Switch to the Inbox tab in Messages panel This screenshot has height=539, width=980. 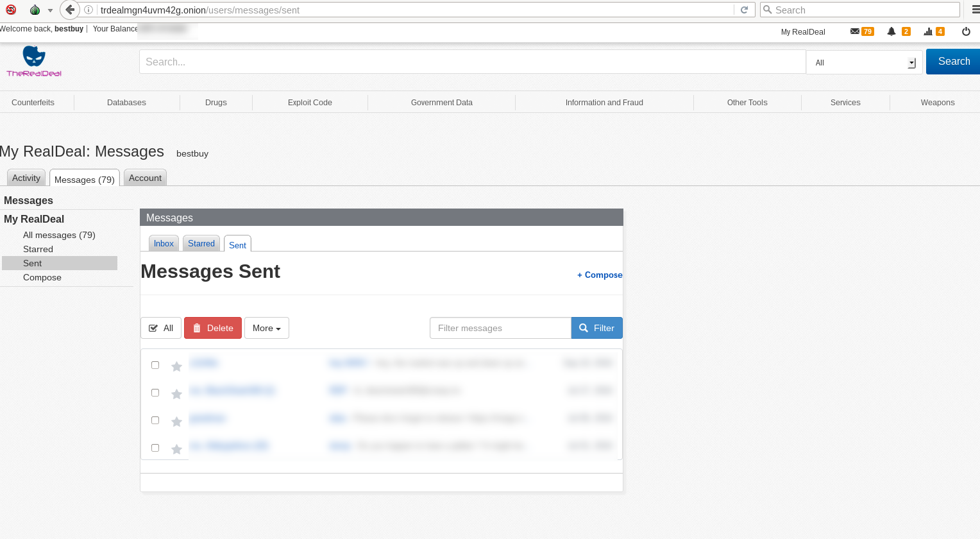164,243
